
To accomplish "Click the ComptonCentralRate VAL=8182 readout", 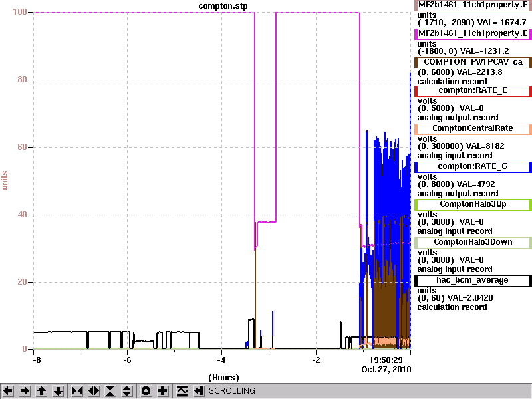I will [x=461, y=146].
